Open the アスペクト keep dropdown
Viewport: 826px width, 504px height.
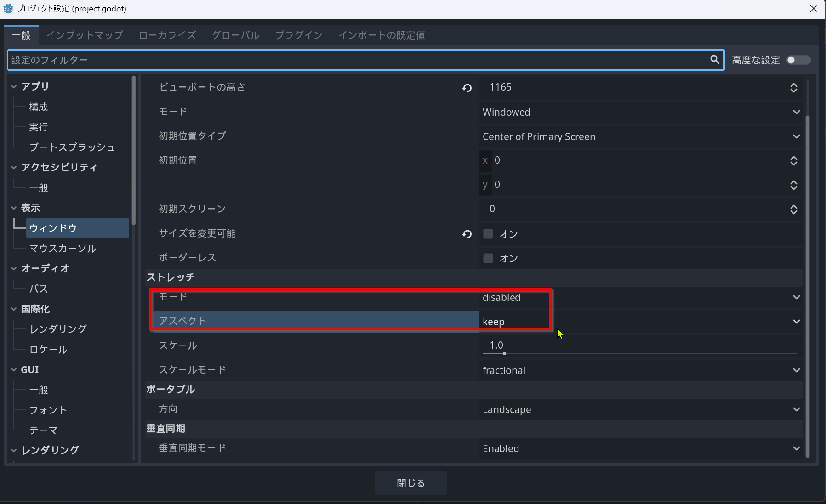tap(641, 322)
